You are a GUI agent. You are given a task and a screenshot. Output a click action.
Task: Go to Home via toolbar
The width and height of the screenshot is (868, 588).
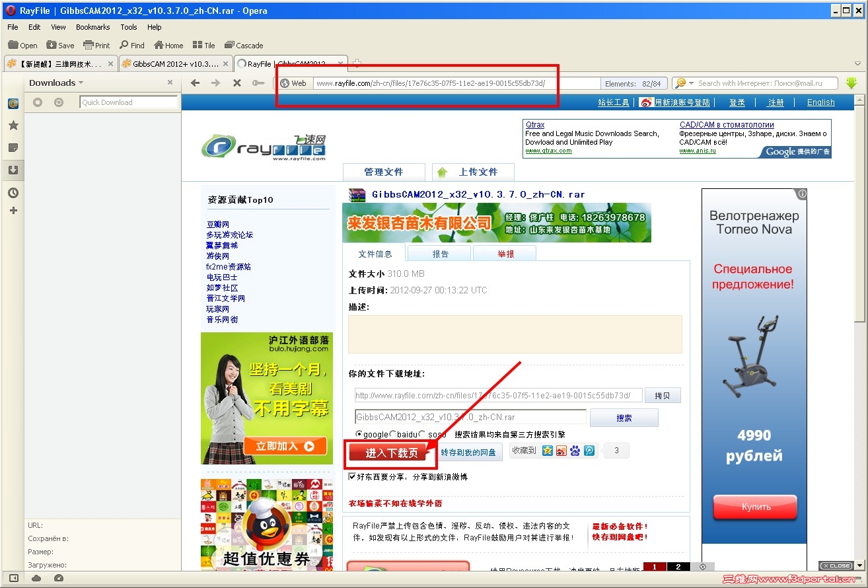[168, 45]
